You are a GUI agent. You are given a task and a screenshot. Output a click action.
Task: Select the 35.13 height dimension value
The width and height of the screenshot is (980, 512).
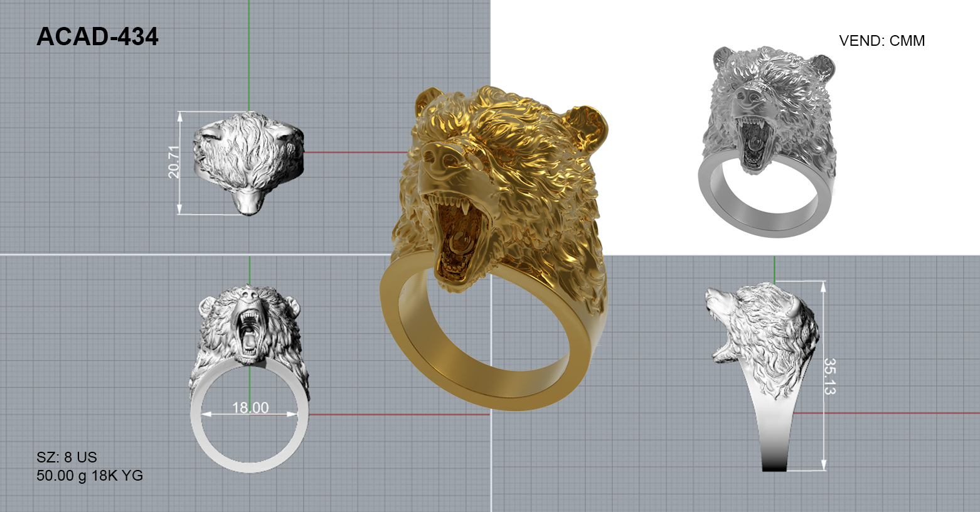point(829,376)
